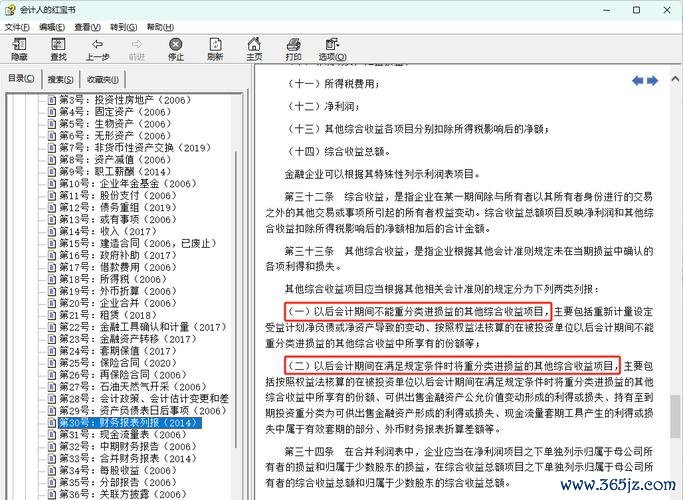Select 第35号：分部报告（2006）
Screen dimensions: 683x500
pyautogui.click(x=118, y=482)
